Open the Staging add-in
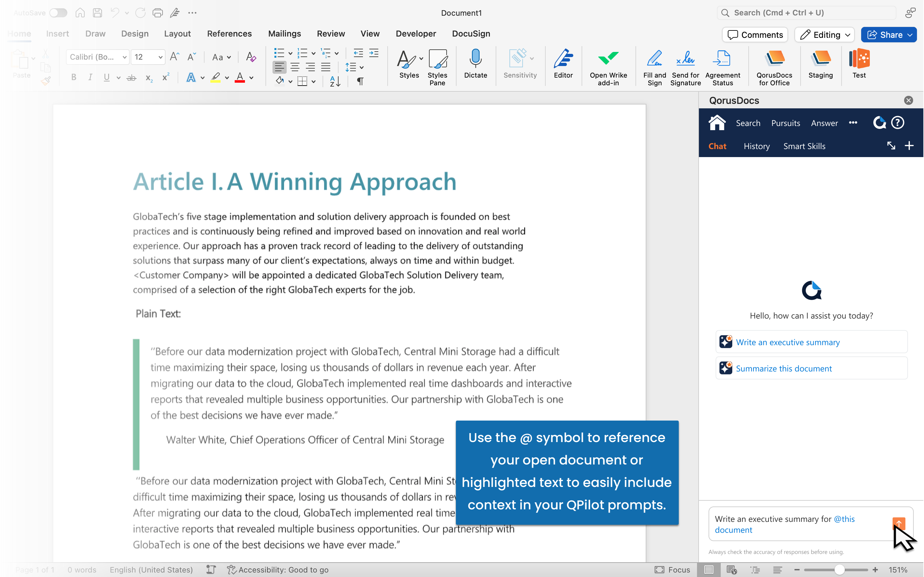 tap(820, 64)
